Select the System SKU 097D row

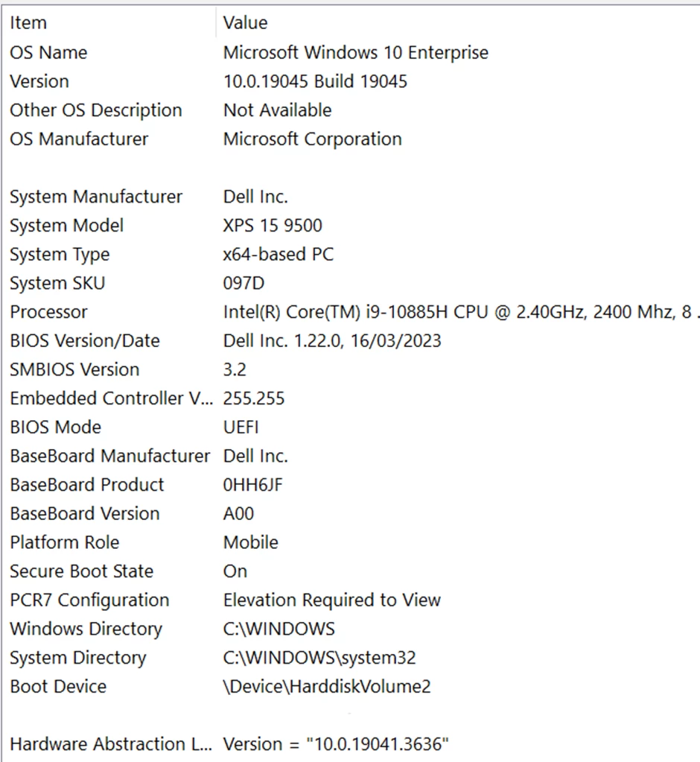coord(351,283)
